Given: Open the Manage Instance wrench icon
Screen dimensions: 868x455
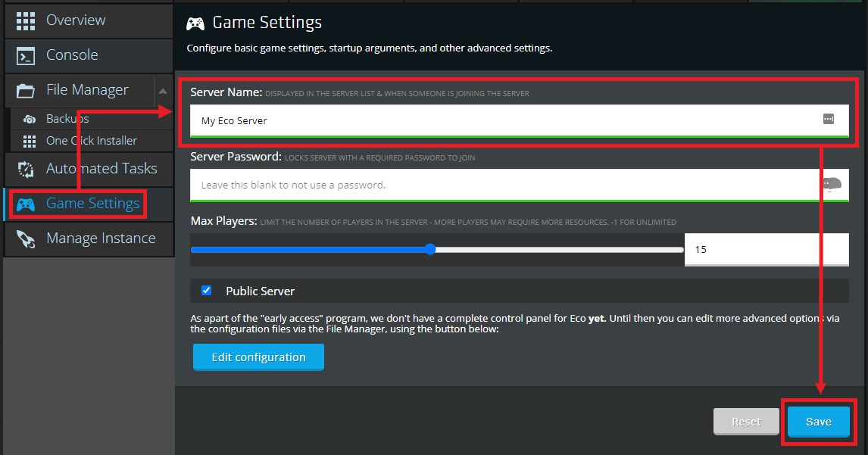Looking at the screenshot, I should [x=24, y=238].
